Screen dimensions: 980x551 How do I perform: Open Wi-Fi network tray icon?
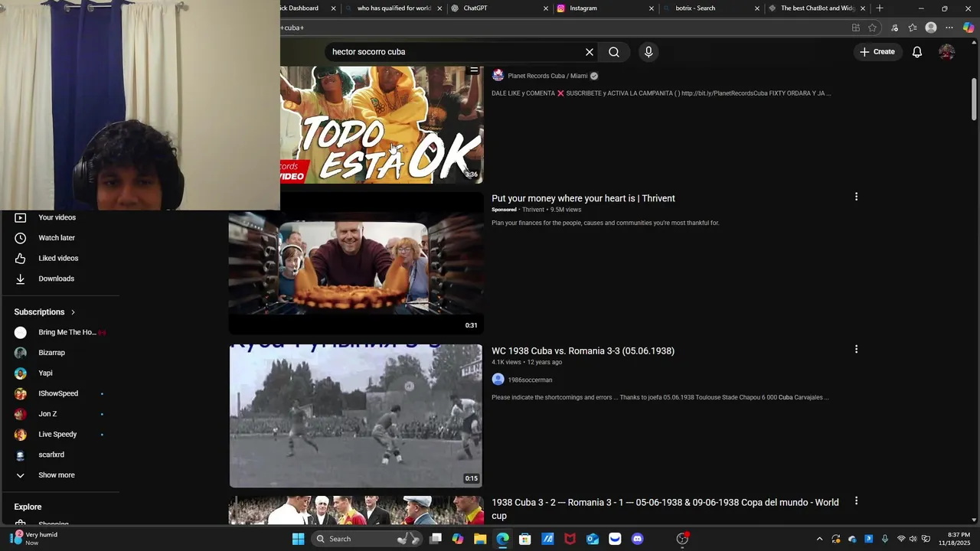pyautogui.click(x=901, y=539)
